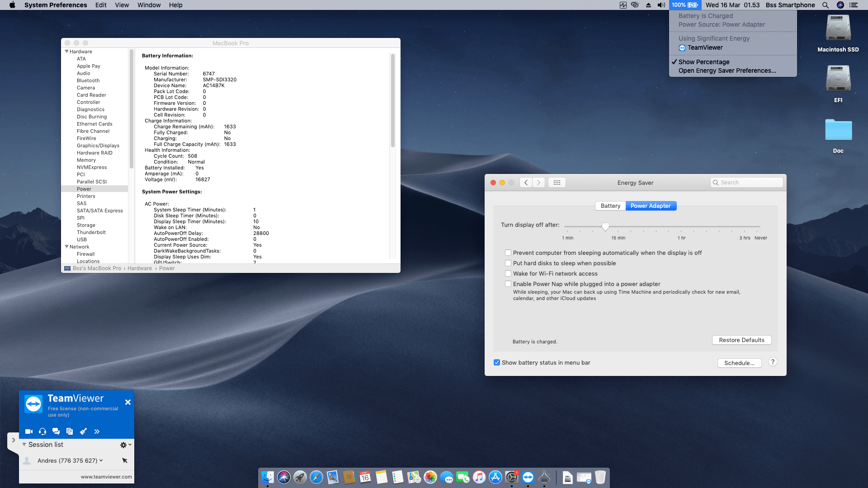
Task: Click Restore Defaults in Energy Saver
Action: click(x=741, y=340)
